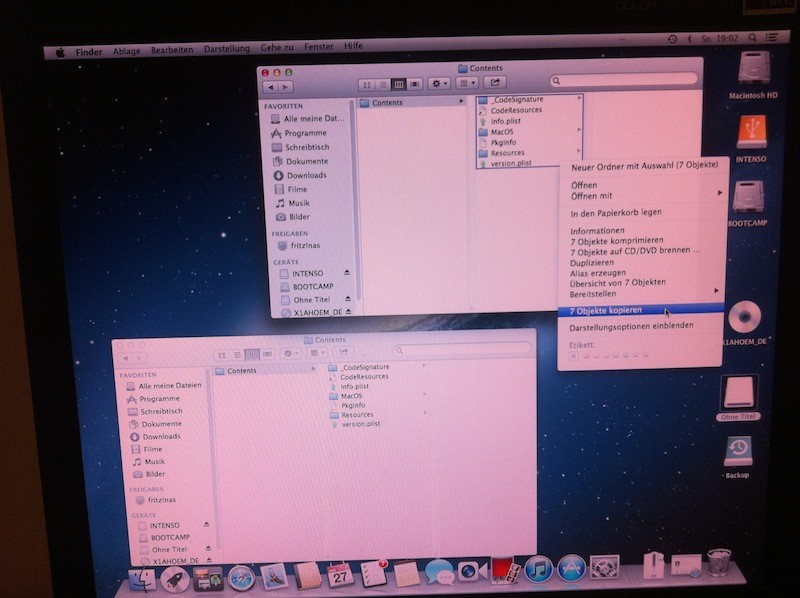800x598 pixels.
Task: Open the INTENSO drive on desktop
Action: [x=751, y=132]
